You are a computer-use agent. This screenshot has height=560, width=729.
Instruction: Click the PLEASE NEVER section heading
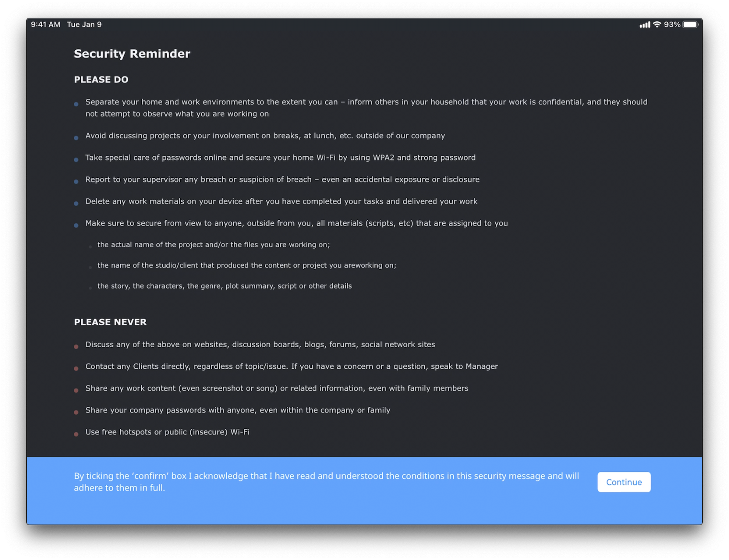point(110,322)
